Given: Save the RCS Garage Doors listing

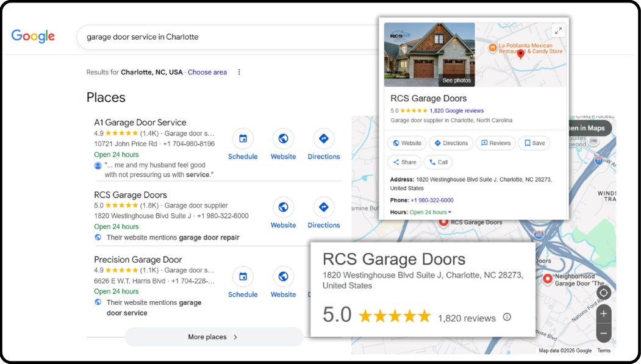Looking at the screenshot, I should pyautogui.click(x=534, y=143).
